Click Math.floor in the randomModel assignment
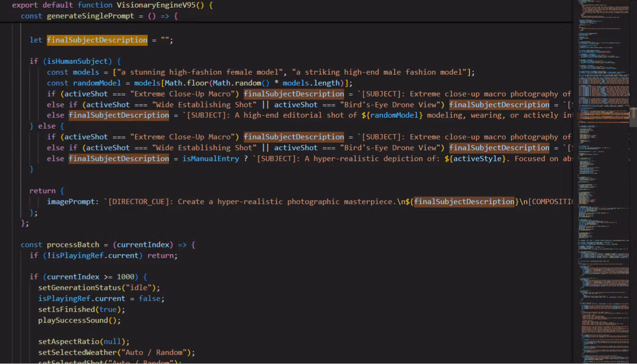 177,83
